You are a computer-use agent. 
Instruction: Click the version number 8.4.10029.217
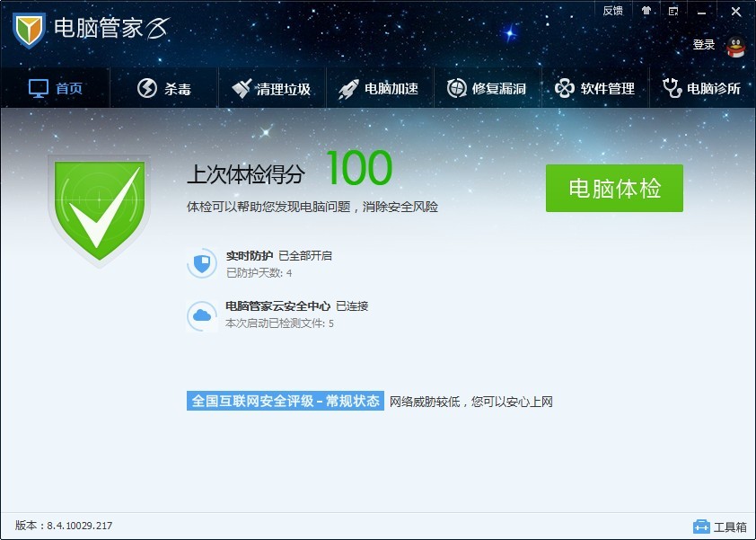point(80,526)
